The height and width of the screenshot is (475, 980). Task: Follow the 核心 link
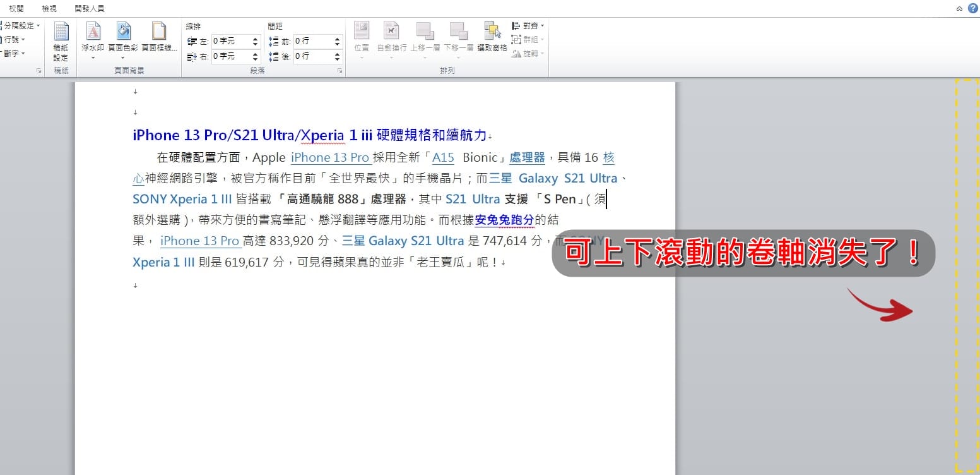(609, 158)
